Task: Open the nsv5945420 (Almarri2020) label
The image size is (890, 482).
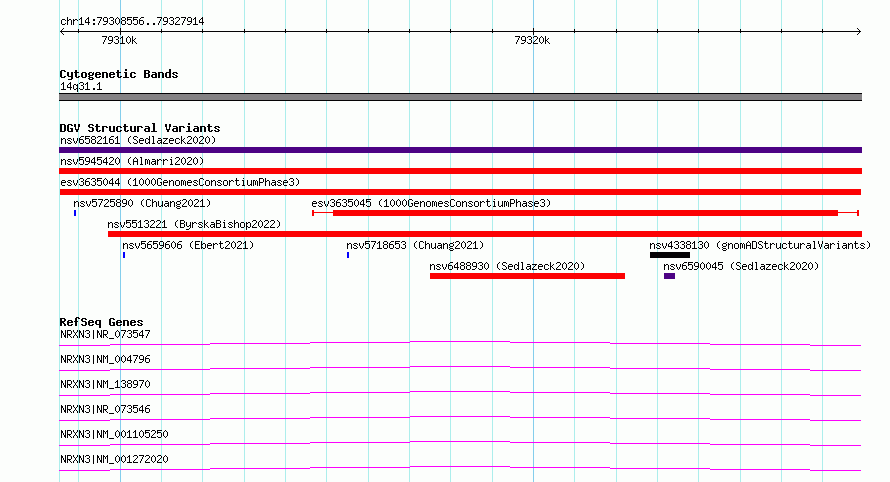Action: point(132,161)
